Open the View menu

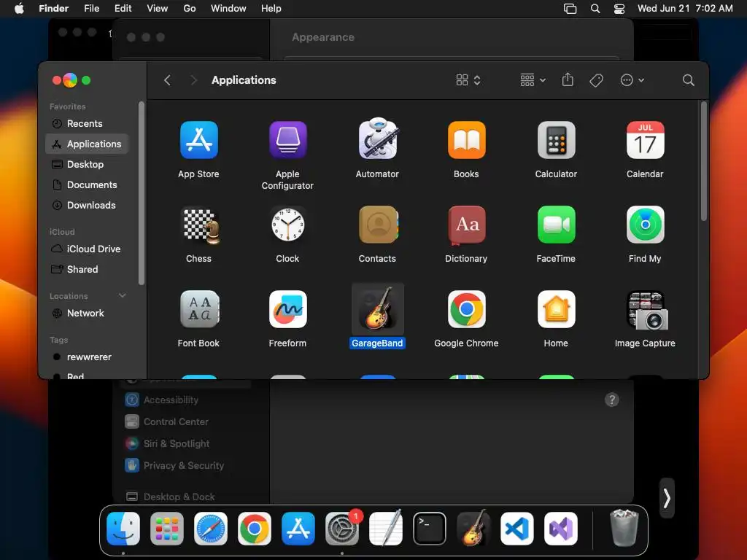[x=158, y=8]
